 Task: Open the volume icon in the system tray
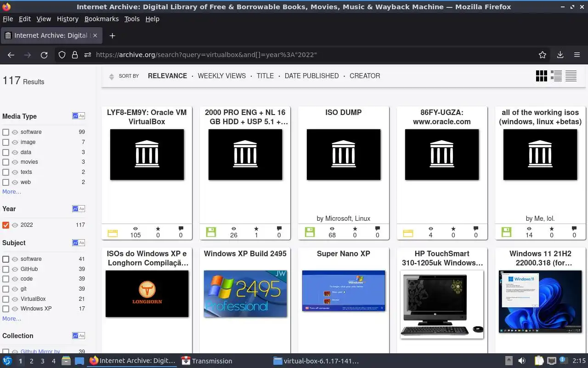(x=522, y=361)
